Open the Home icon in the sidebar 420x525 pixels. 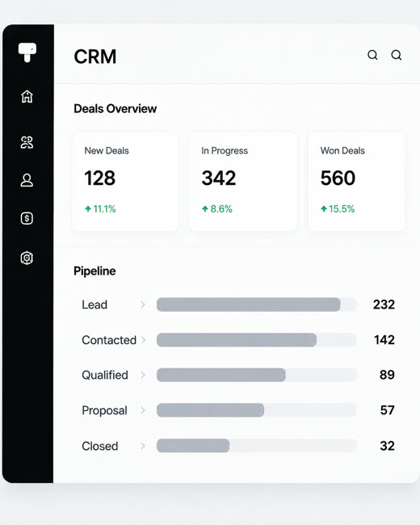click(27, 96)
